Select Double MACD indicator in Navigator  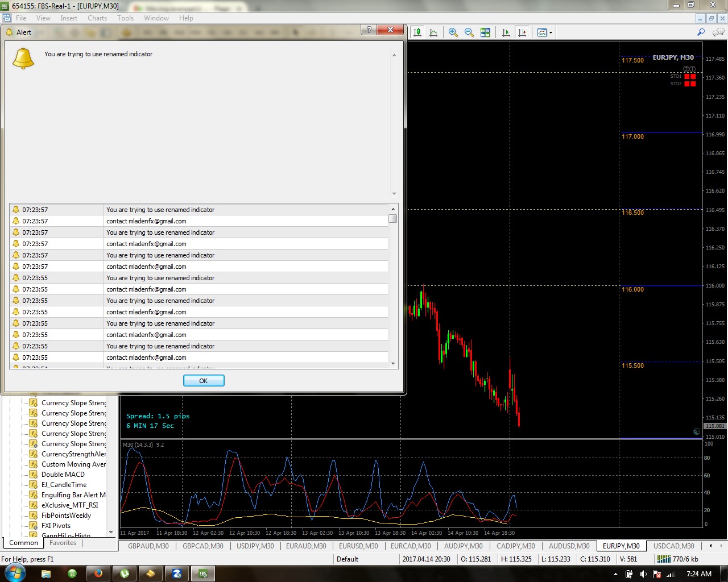point(63,475)
